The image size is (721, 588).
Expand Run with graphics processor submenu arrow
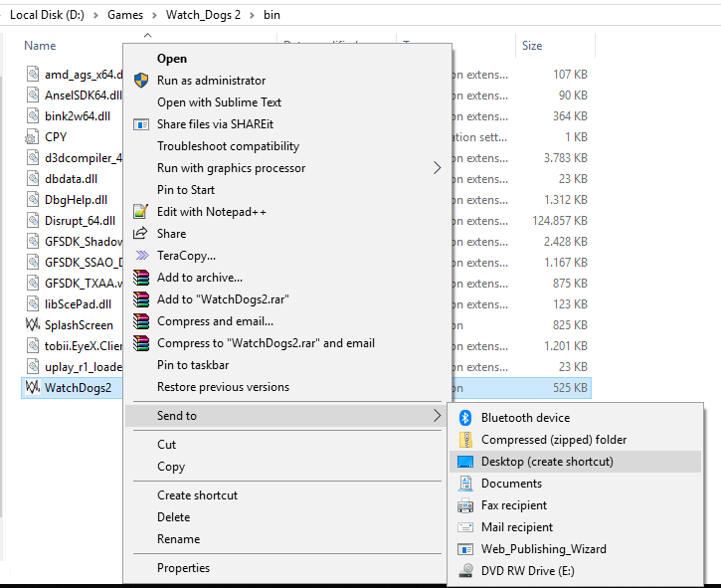437,168
